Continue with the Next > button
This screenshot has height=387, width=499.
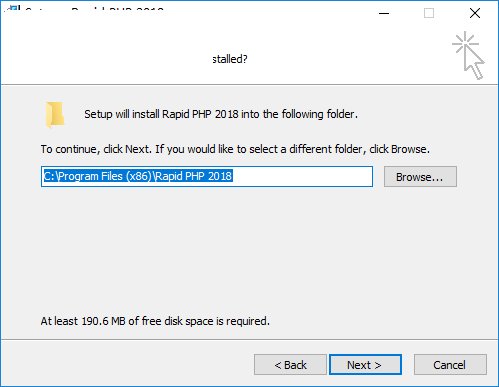coord(365,365)
